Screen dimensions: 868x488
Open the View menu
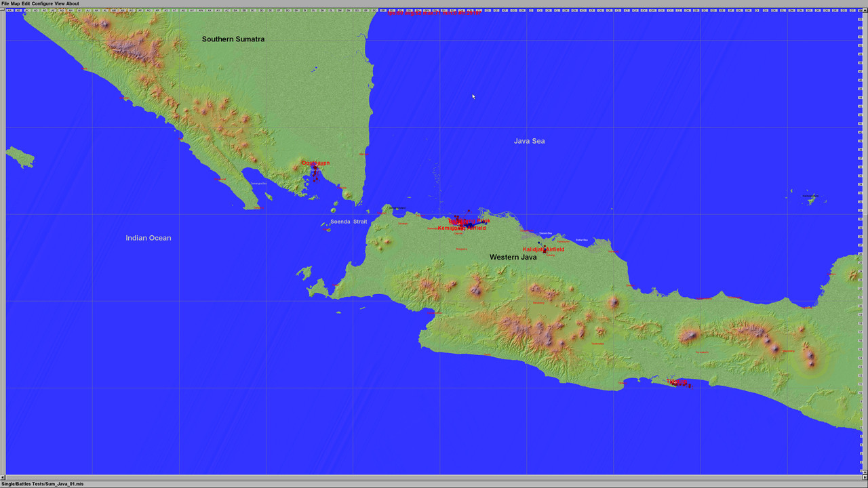click(58, 3)
